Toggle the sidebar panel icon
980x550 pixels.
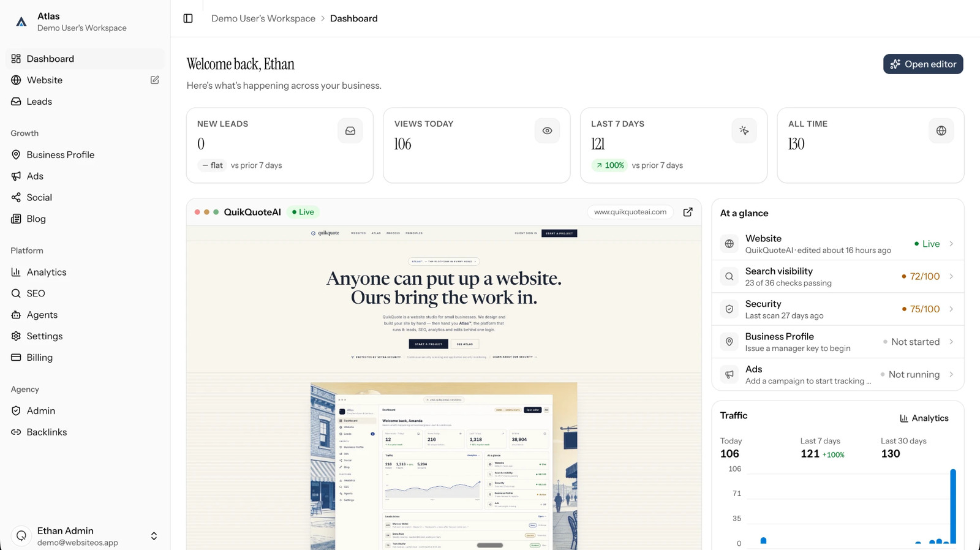pyautogui.click(x=188, y=18)
